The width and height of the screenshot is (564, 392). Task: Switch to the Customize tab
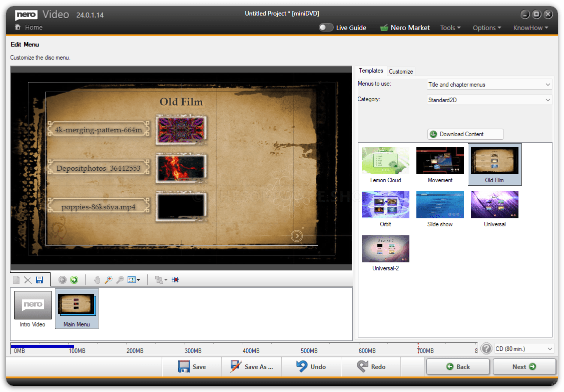(401, 71)
